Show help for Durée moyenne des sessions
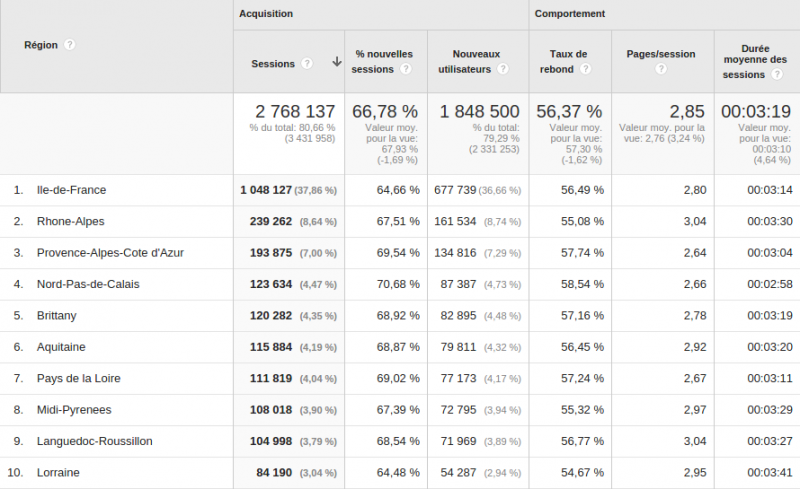Image resolution: width=800 pixels, height=489 pixels. pos(773,75)
